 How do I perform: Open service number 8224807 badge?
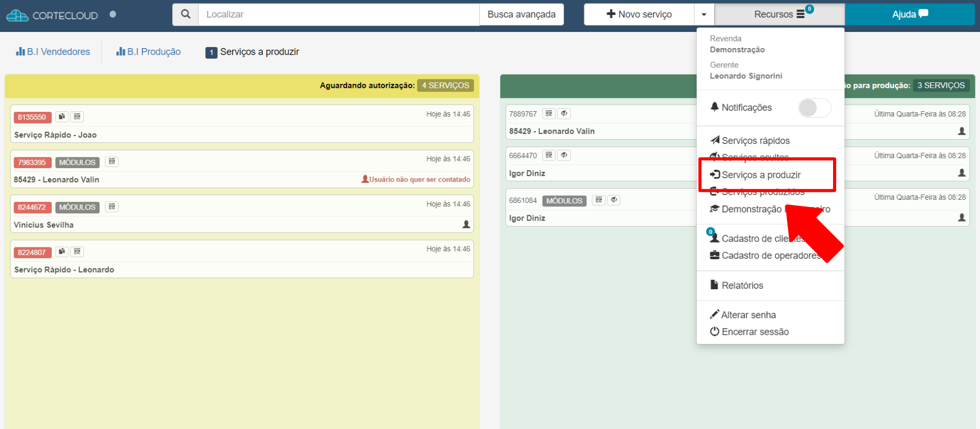(x=32, y=253)
